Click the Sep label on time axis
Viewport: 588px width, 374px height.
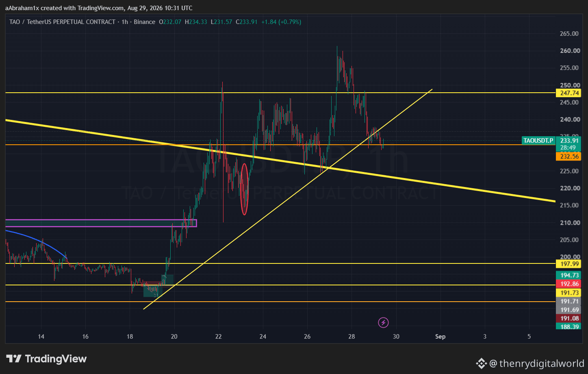point(440,337)
